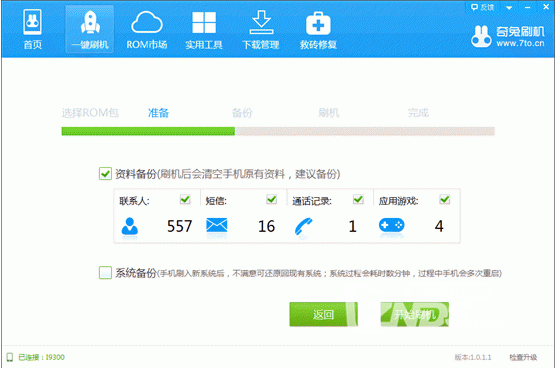The width and height of the screenshot is (555, 368).
Task: Click the 联系人: label
Action: [135, 201]
